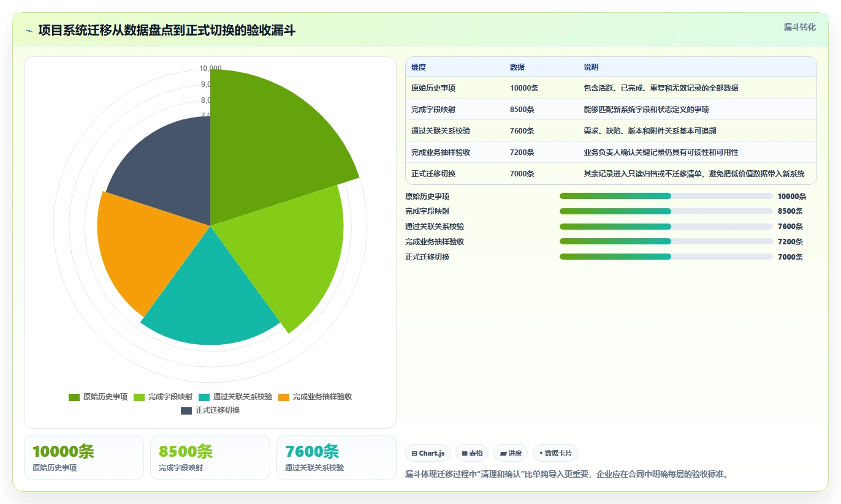
Task: Click the 7000条 table cell
Action: click(x=522, y=174)
